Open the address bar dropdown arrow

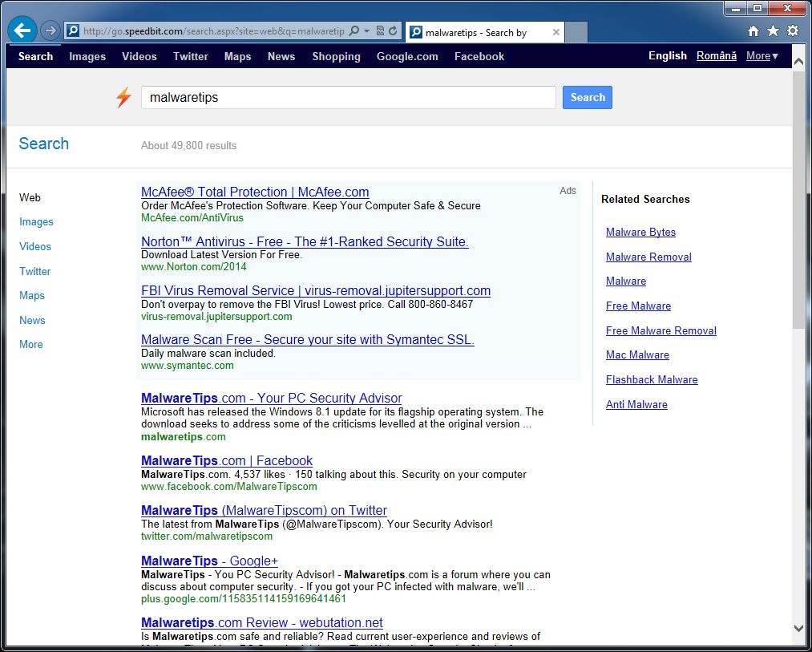[366, 31]
